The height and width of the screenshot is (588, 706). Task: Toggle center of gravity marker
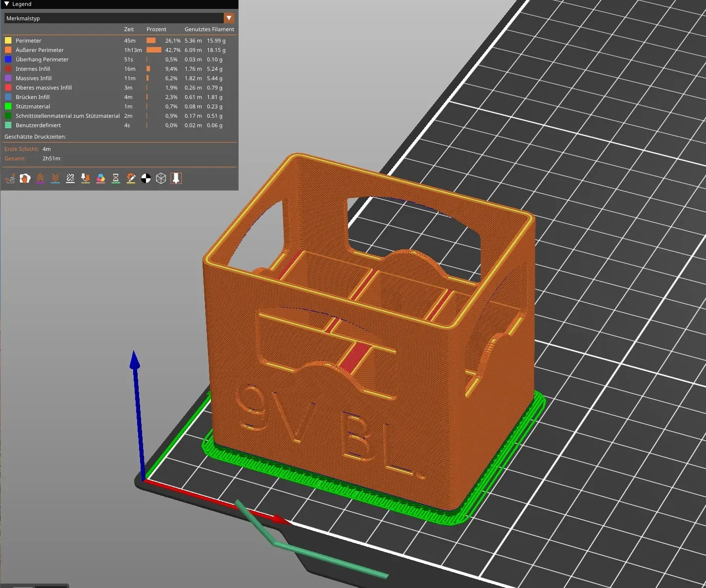click(146, 178)
